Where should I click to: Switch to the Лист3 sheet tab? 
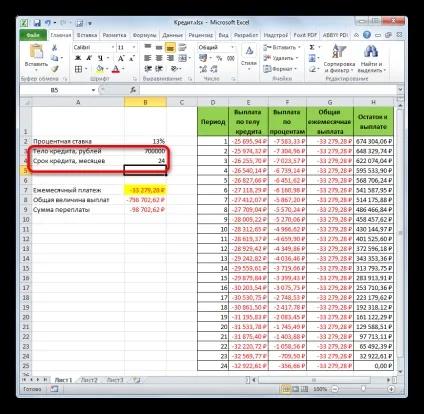pos(115,380)
